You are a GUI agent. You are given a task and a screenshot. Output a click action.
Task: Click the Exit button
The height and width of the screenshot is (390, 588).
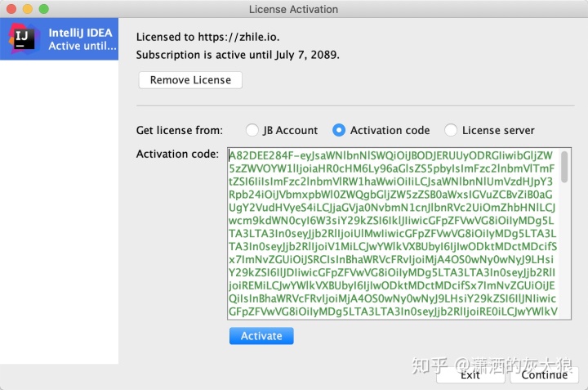[470, 375]
